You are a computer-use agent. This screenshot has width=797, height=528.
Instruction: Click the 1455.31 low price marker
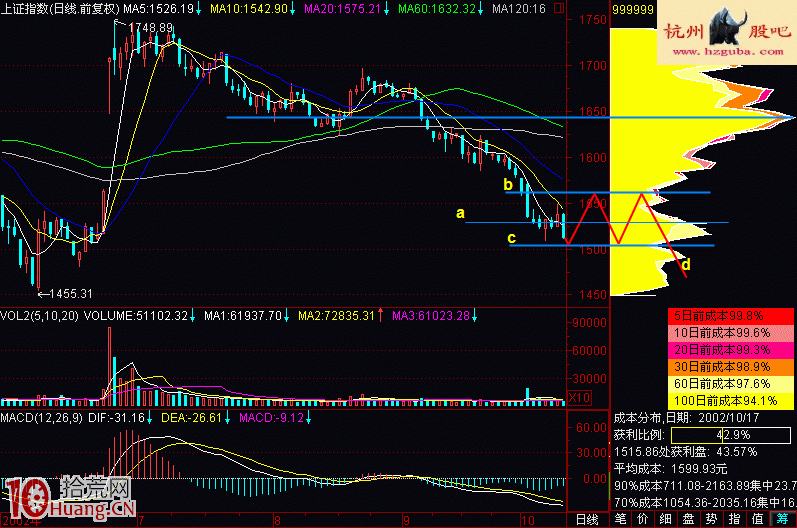pyautogui.click(x=71, y=294)
